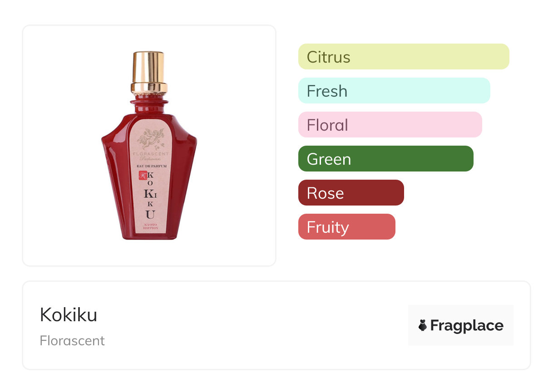Click the red kanji seal on label
553x392 pixels.
click(141, 175)
